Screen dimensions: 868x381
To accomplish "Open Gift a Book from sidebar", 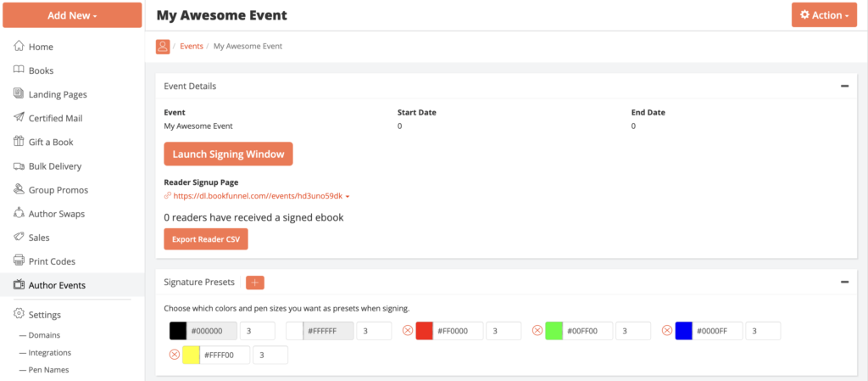I will pyautogui.click(x=51, y=142).
